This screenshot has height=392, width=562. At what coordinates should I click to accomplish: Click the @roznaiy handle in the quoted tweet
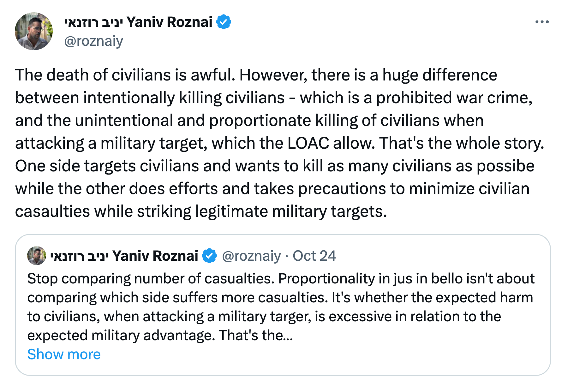251,256
